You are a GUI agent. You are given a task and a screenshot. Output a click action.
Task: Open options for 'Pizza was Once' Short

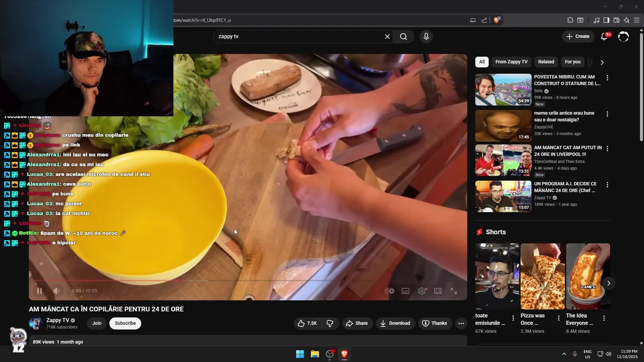pos(558,318)
